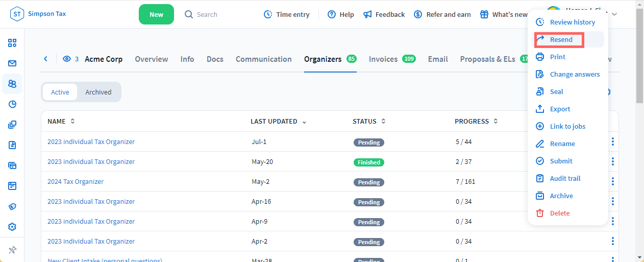Click the Clients people icon in sidebar
Screen dimensions: 644x262
[12, 84]
